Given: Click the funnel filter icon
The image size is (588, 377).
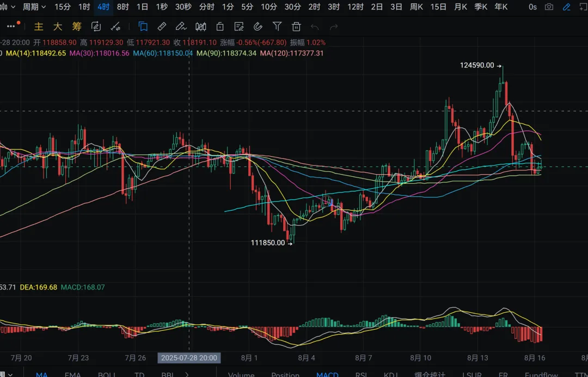Looking at the screenshot, I should point(277,26).
